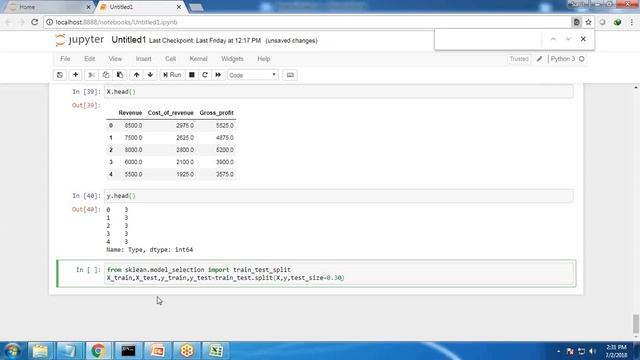Open the Chrome menu three dots
This screenshot has width=640, height=360.
point(632,22)
